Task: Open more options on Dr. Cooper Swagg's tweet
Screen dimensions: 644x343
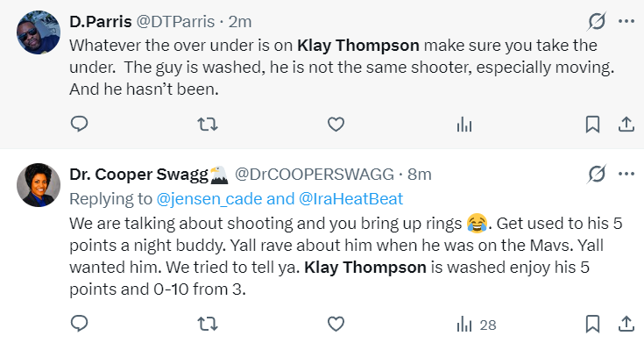Action: 626,175
